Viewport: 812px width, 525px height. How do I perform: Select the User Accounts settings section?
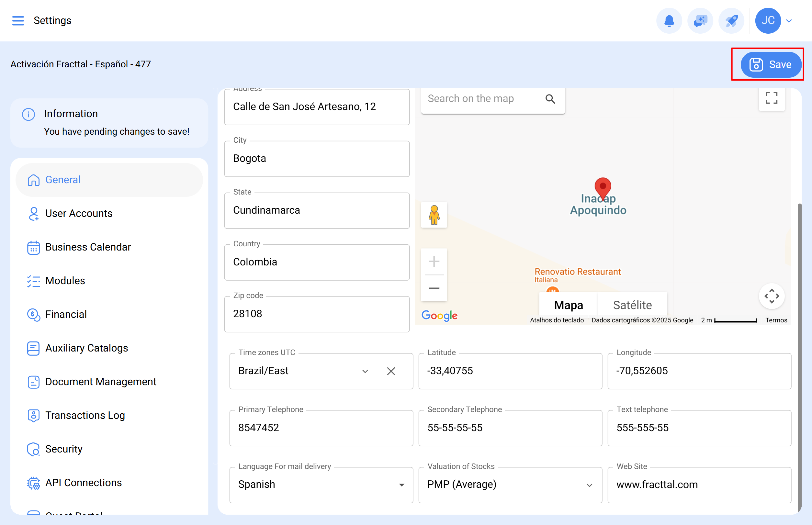coord(79,213)
